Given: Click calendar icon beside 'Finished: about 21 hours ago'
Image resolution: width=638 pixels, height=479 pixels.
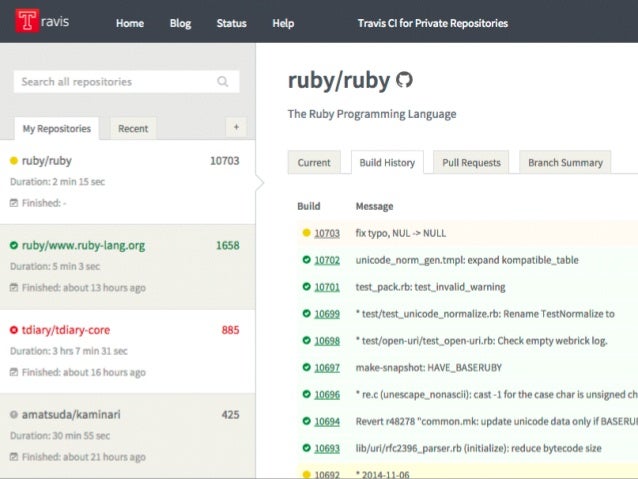Looking at the screenshot, I should point(14,457).
